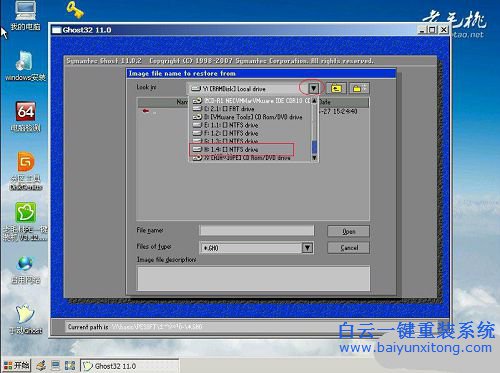Click the Ghost32 title bar icon

[x=57, y=30]
